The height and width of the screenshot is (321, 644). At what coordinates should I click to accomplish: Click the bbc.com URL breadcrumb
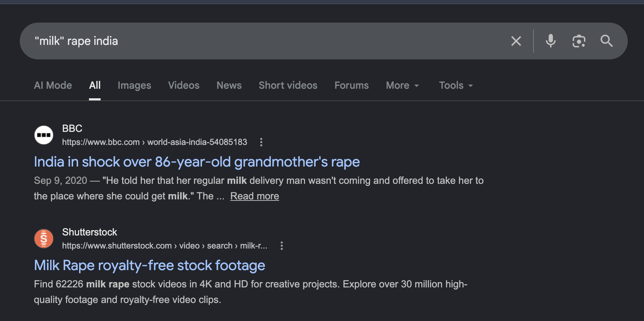155,142
